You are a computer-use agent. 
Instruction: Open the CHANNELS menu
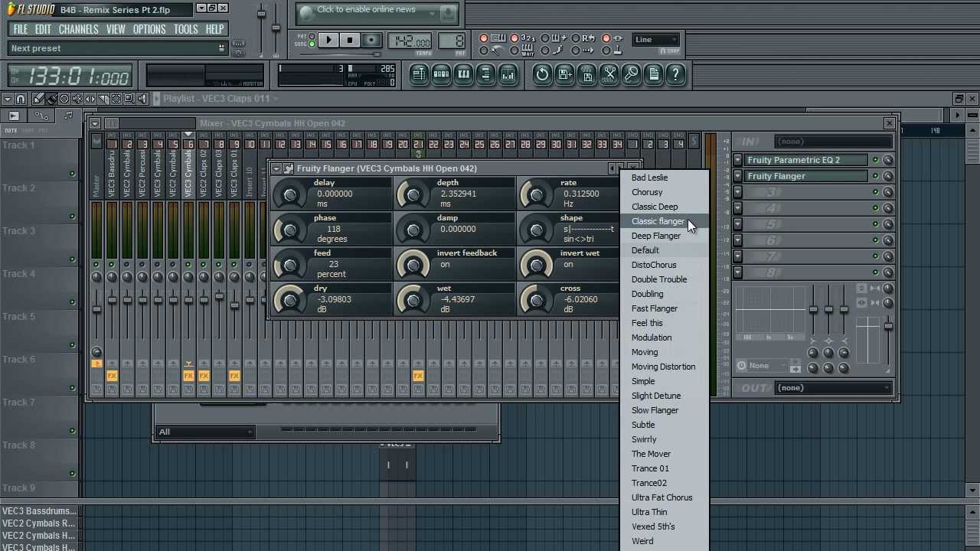click(x=78, y=29)
